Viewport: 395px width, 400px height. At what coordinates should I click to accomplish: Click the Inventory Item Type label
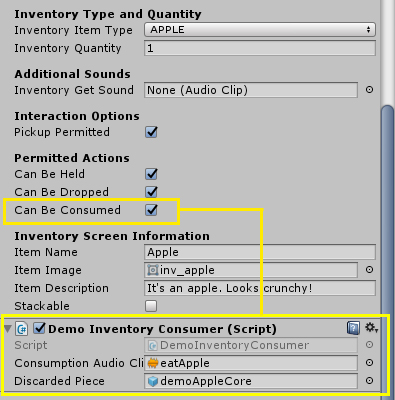point(73,30)
